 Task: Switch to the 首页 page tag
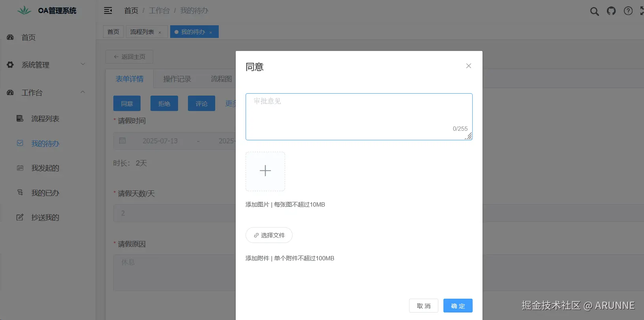coord(113,32)
